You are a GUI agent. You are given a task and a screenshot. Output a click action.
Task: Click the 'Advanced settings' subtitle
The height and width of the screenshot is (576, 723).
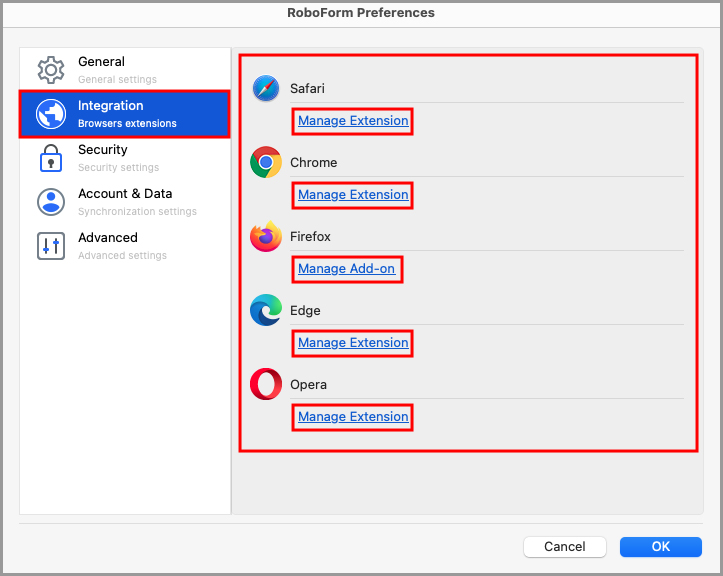point(122,255)
